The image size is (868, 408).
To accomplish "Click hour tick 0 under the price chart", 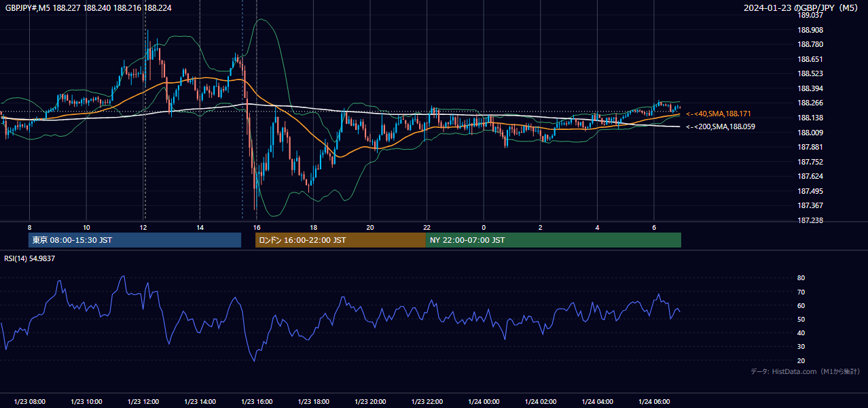I will coord(484,227).
